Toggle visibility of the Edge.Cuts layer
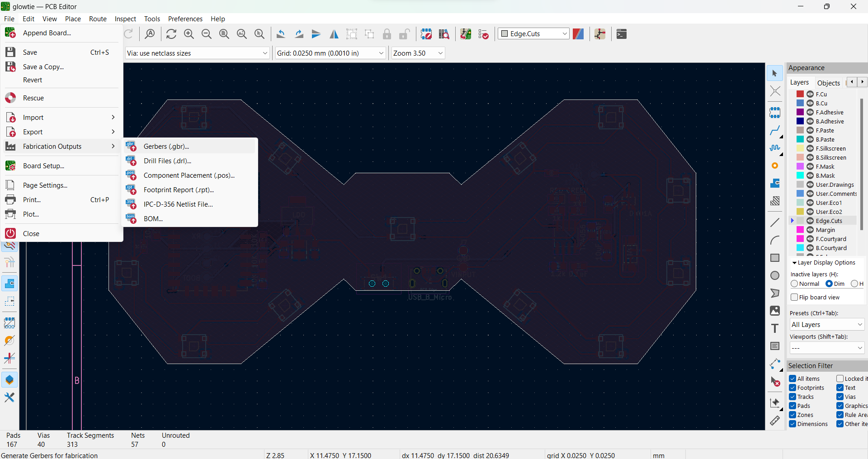 click(x=810, y=221)
